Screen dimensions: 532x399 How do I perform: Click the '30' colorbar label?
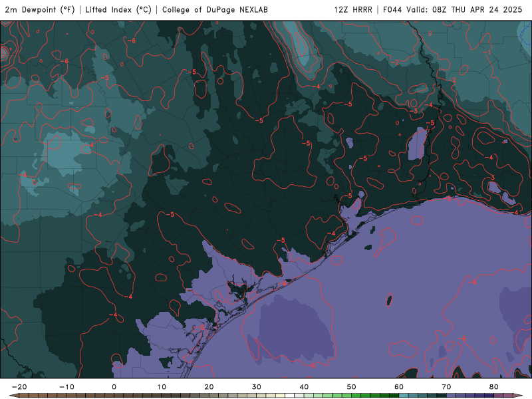coord(257,387)
